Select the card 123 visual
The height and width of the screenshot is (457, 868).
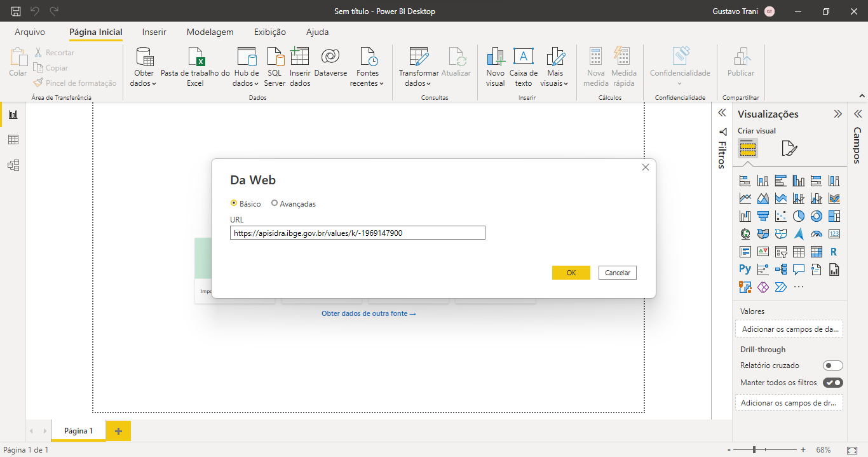point(834,234)
